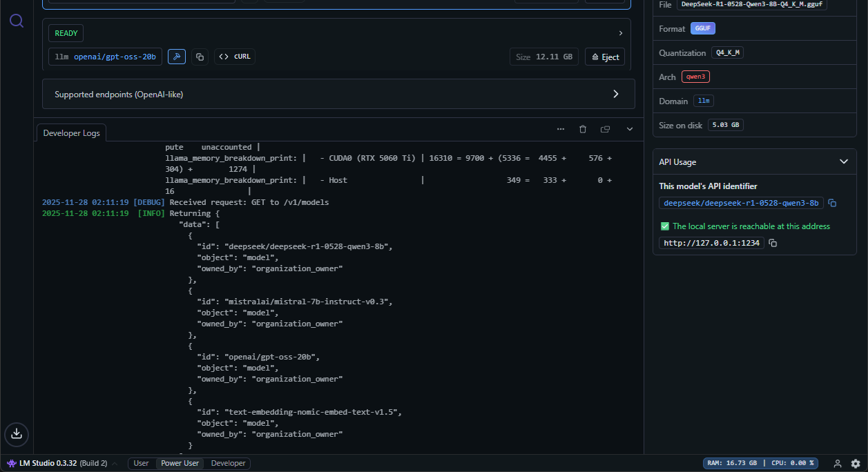The width and height of the screenshot is (868, 472).
Task: Click the LM Studio logo in status bar
Action: click(12, 463)
